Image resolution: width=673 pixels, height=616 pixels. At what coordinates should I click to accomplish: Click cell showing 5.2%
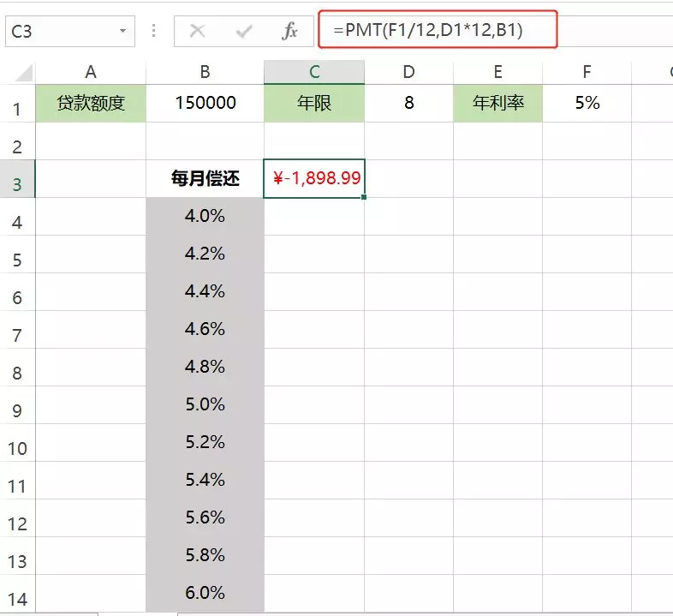click(205, 443)
